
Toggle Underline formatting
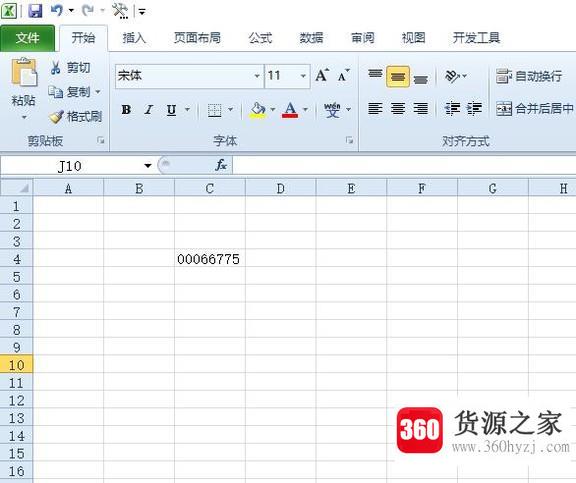(171, 109)
